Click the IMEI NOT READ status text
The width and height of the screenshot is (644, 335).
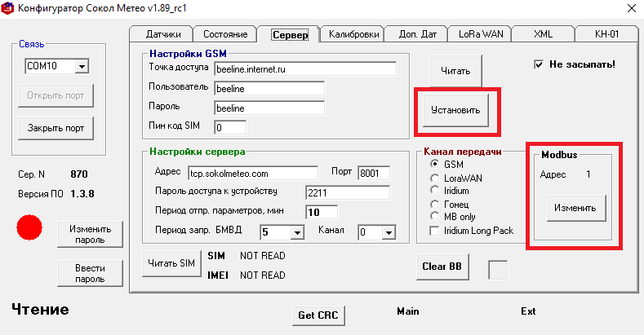[263, 275]
